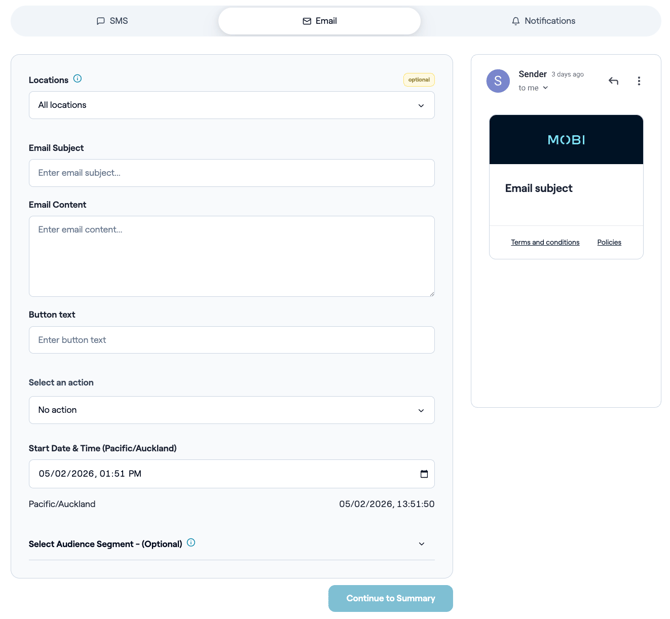Focus the Button text input field

tap(231, 340)
